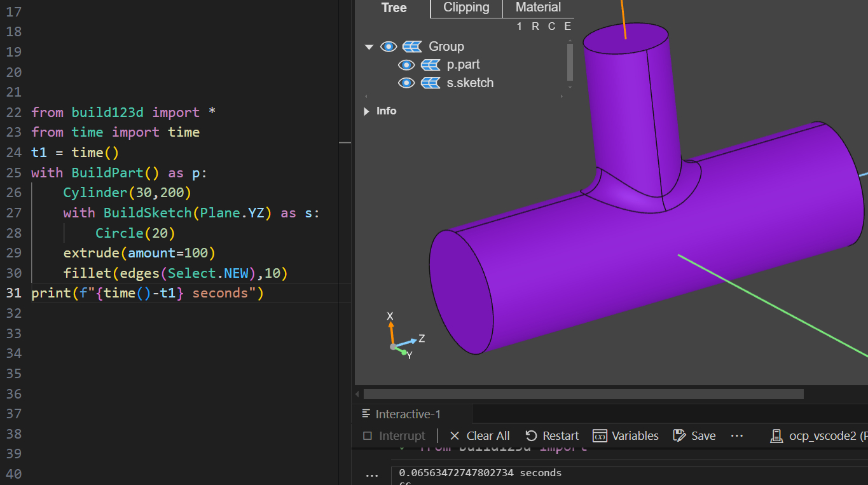
Task: Toggle visibility of the Group node
Action: point(389,46)
